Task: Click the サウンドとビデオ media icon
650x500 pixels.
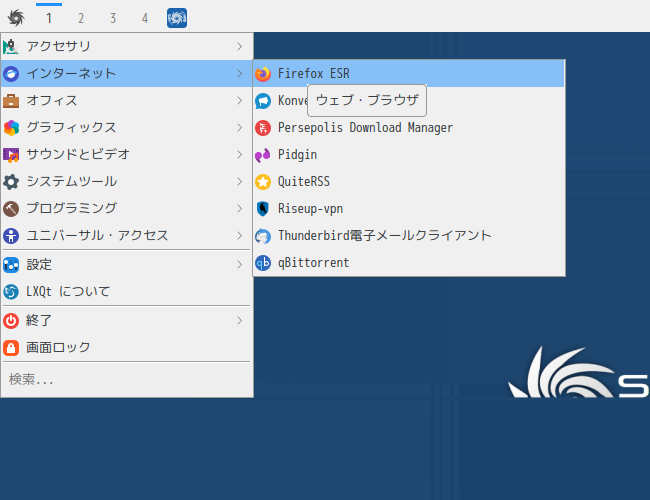Action: 11,155
